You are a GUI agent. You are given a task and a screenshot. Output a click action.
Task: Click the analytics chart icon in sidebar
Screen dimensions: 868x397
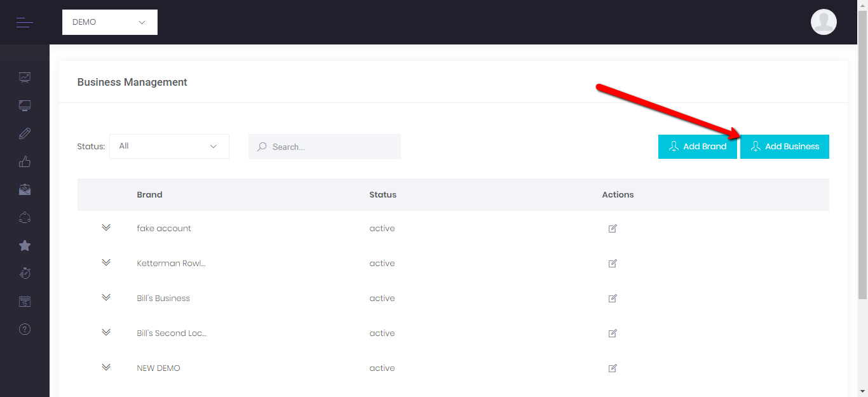(25, 77)
